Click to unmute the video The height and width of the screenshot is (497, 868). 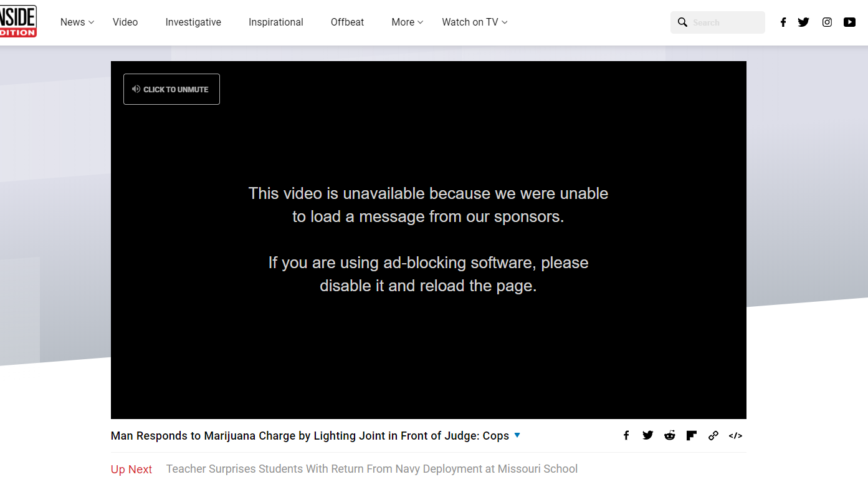tap(171, 89)
